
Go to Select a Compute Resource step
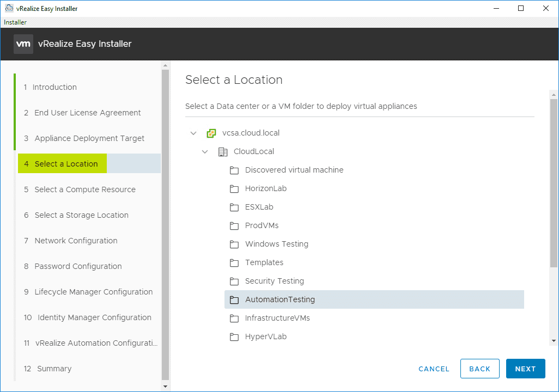tap(84, 189)
